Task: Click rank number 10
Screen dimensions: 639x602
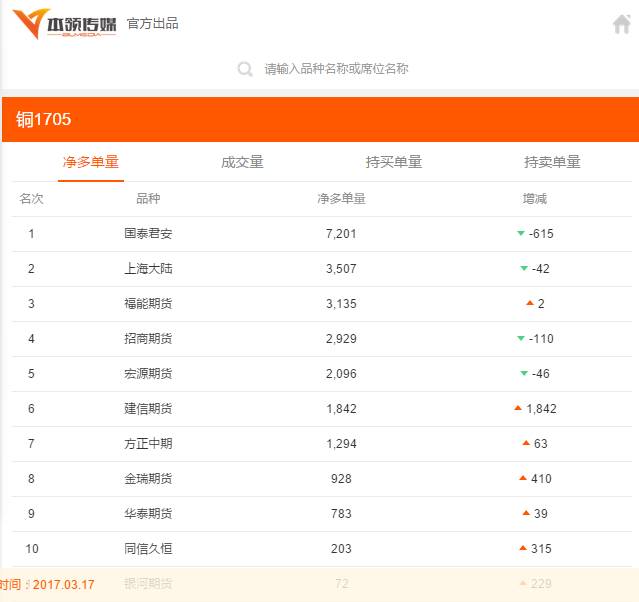Action: (x=32, y=549)
